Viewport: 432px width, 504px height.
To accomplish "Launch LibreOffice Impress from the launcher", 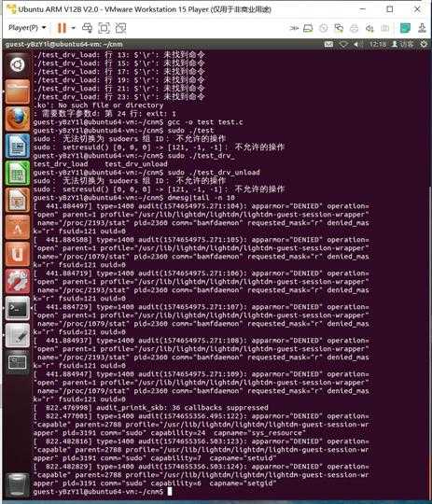I will coord(18,200).
